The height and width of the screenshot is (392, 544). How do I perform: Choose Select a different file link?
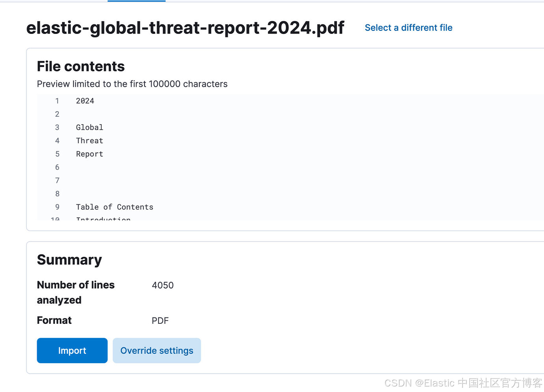[x=408, y=28]
